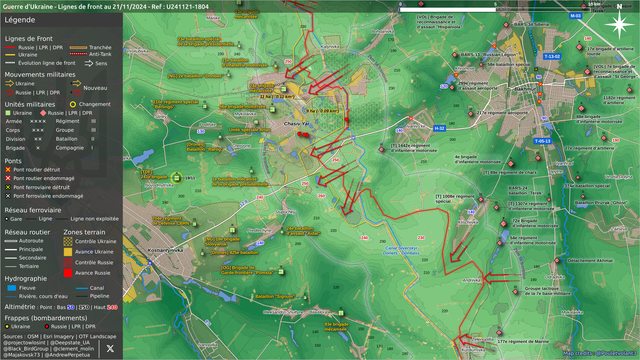Image resolution: width=640 pixels, height=360 pixels.
Task: Click the Avance Ukraine yellow swatch
Action: (x=68, y=252)
